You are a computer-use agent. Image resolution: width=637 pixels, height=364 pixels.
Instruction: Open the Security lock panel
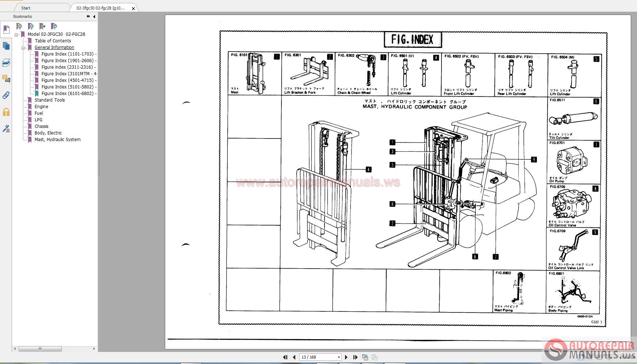click(6, 112)
